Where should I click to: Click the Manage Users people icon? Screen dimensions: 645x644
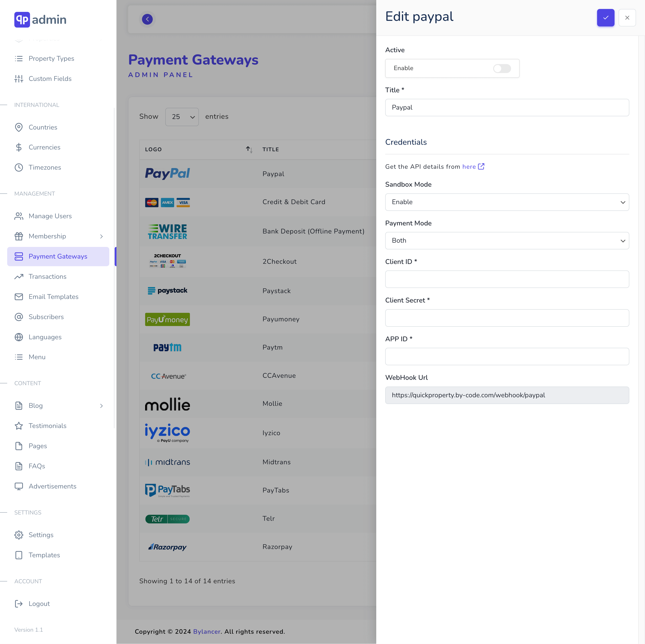click(19, 216)
